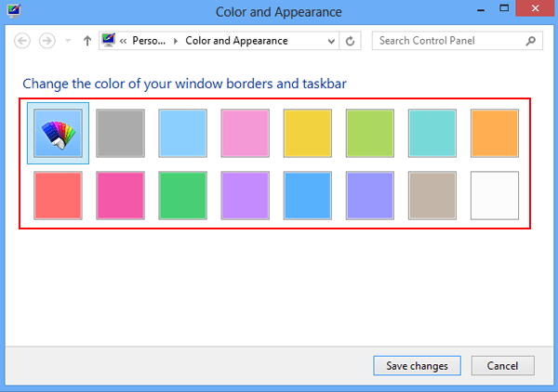Refresh the Color and Appearance page

(x=351, y=41)
